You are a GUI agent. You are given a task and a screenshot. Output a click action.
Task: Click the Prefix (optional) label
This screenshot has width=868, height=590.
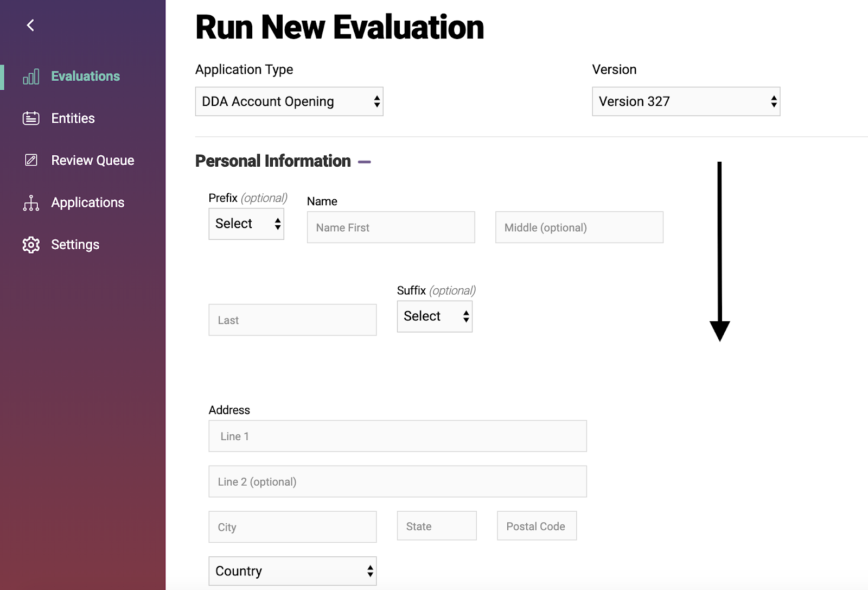click(x=248, y=198)
